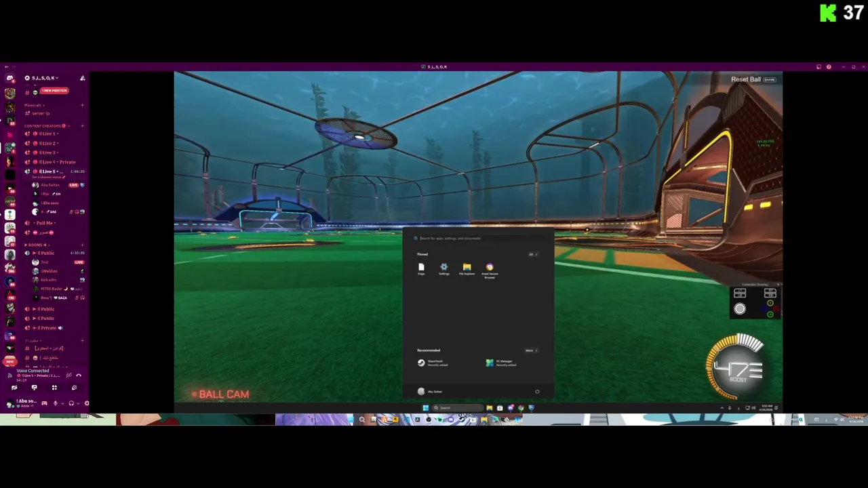Open Settings from pinned apps
Screen dimensions: 868x488
pyautogui.click(x=443, y=269)
